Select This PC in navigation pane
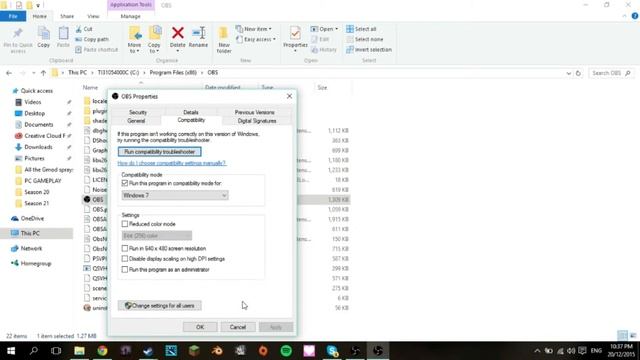Viewport: 640px width, 360px height. point(30,233)
